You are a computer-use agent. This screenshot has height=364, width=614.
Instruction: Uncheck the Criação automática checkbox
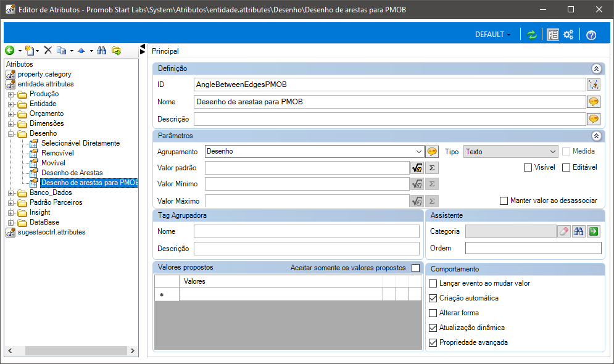[x=433, y=298]
